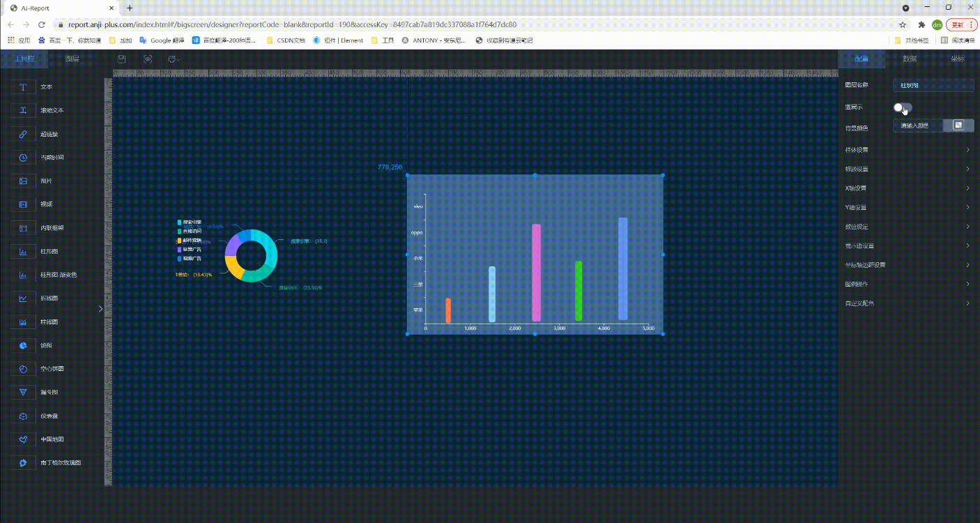980x523 pixels.
Task: Select the 柱形图 bar chart icon
Action: (23, 251)
